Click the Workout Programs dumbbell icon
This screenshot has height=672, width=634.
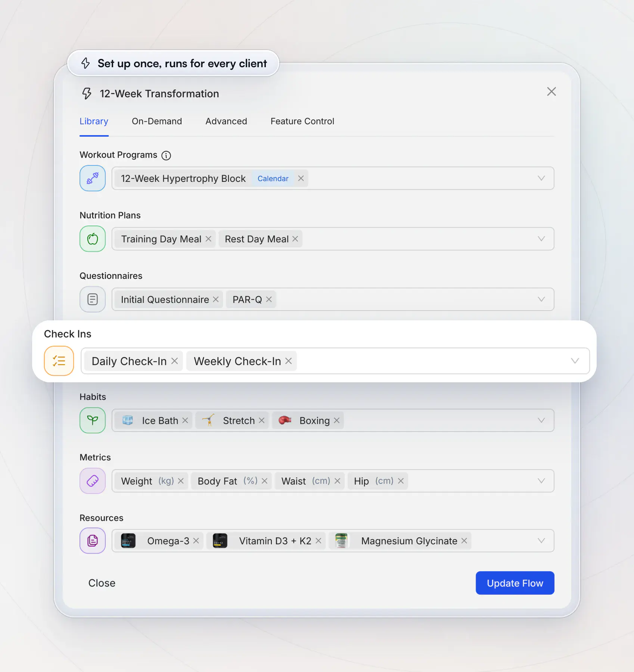(93, 178)
